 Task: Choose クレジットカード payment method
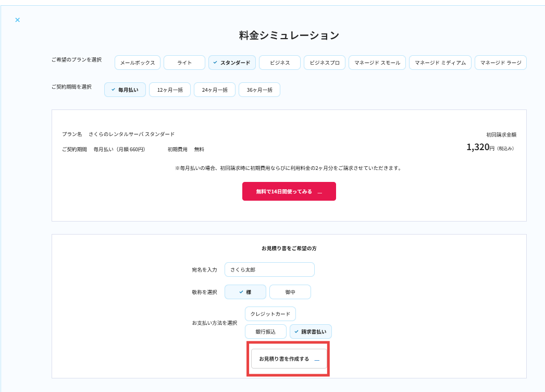coord(270,314)
